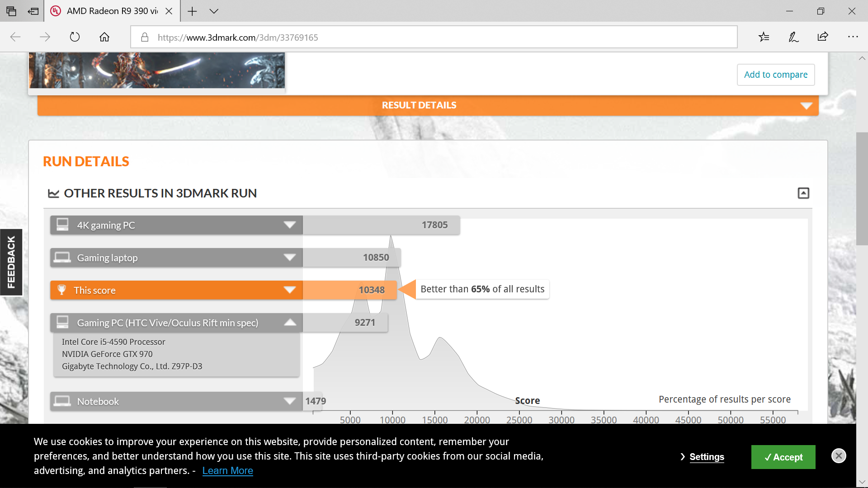
Task: Click the add notes pen icon
Action: pyautogui.click(x=793, y=37)
